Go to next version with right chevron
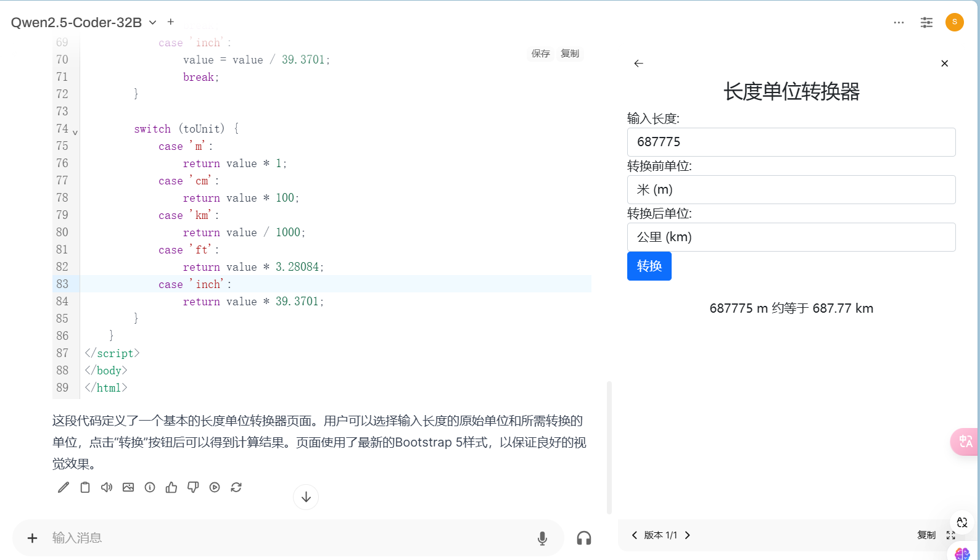The image size is (980, 560). point(688,535)
